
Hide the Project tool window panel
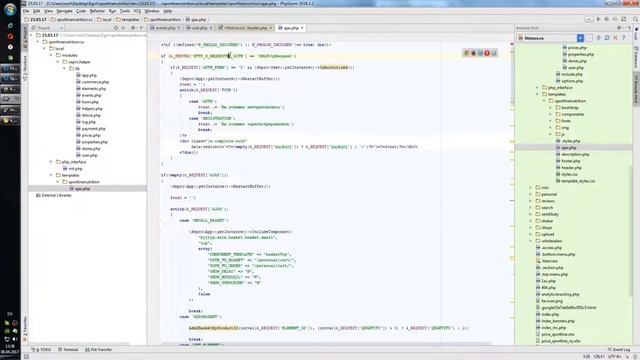(142, 28)
